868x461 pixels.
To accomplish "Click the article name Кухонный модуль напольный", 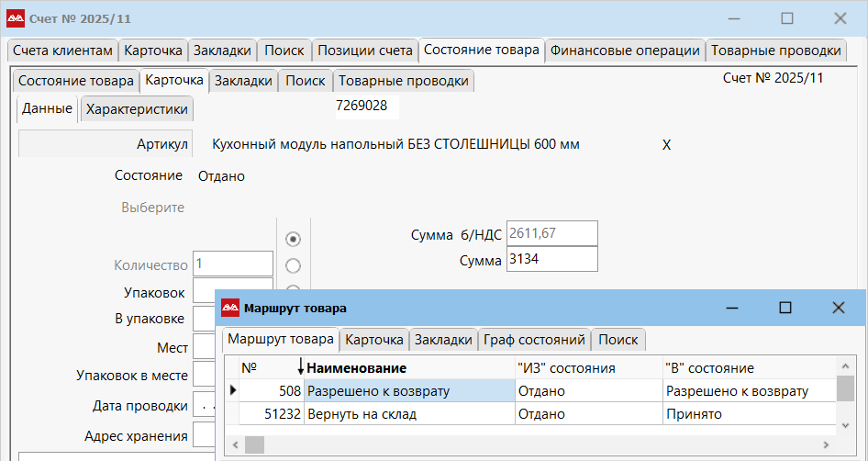I will (395, 144).
